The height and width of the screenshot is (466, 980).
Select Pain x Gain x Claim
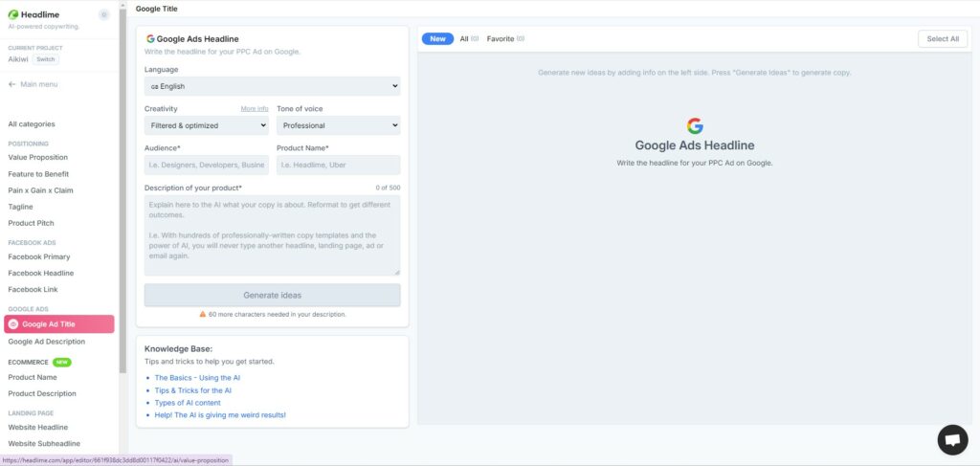pos(40,190)
